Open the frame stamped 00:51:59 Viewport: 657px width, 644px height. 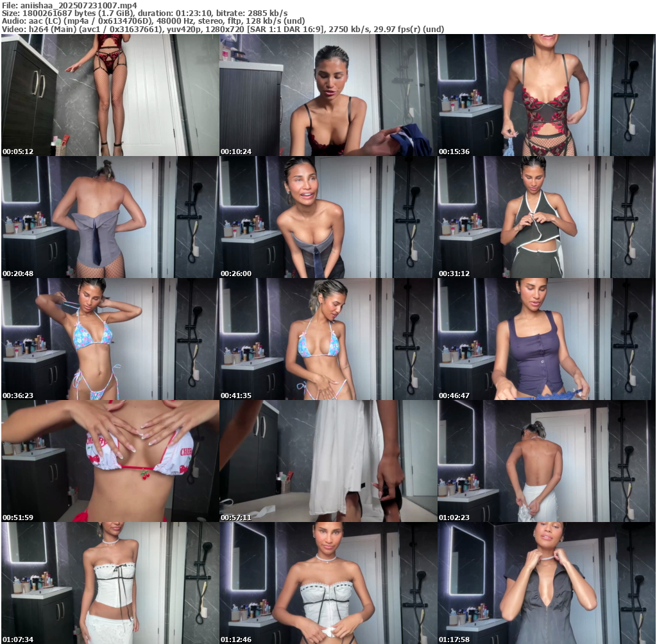tap(110, 461)
